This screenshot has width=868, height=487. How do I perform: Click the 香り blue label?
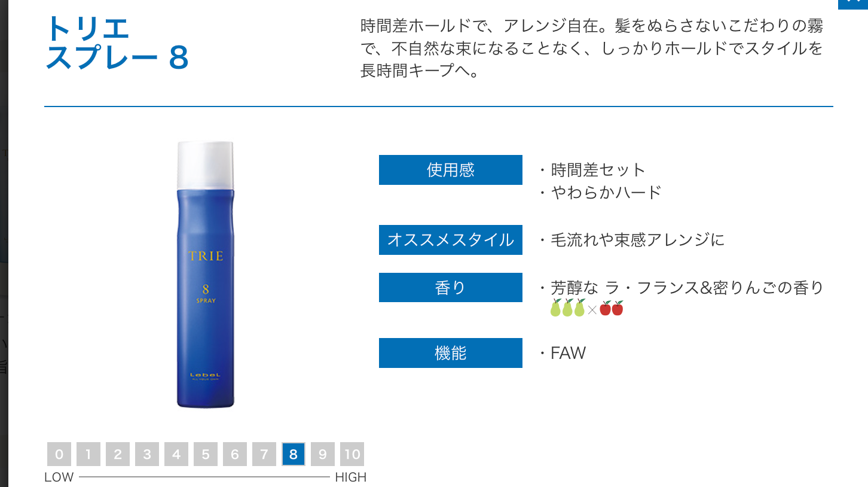point(451,288)
